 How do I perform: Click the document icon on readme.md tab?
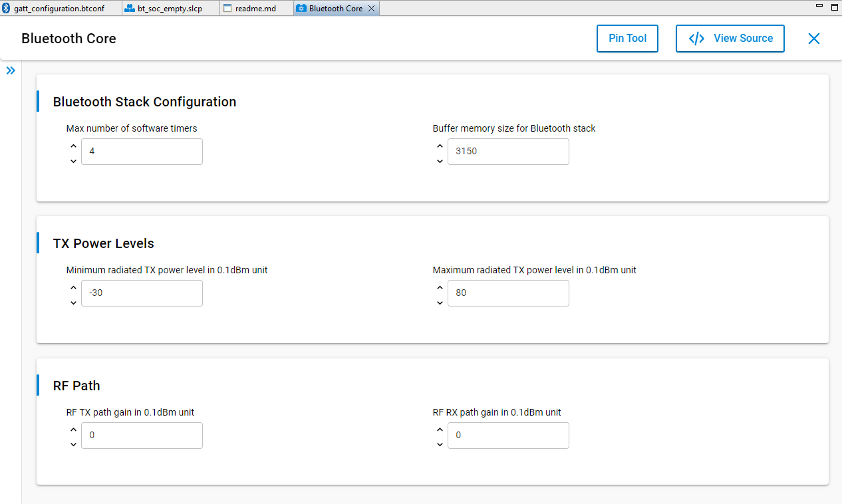pos(228,8)
